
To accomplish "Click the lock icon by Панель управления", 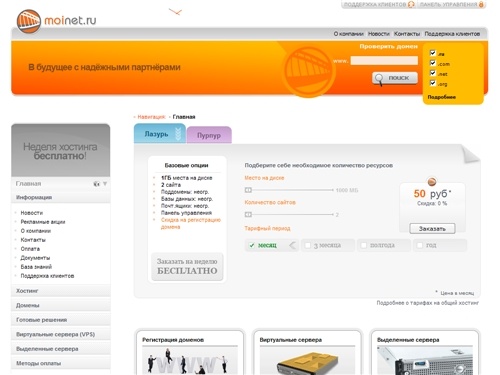I will 481,4.
